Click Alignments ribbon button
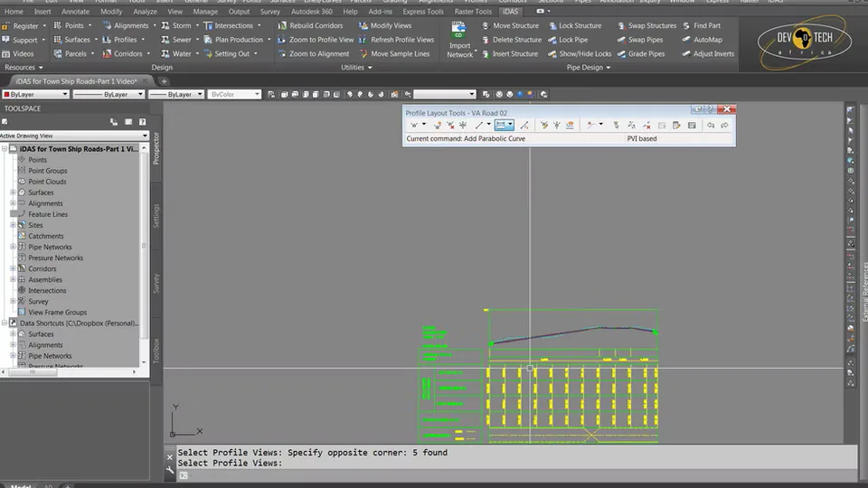Viewport: 868px width, 488px height. coord(129,25)
